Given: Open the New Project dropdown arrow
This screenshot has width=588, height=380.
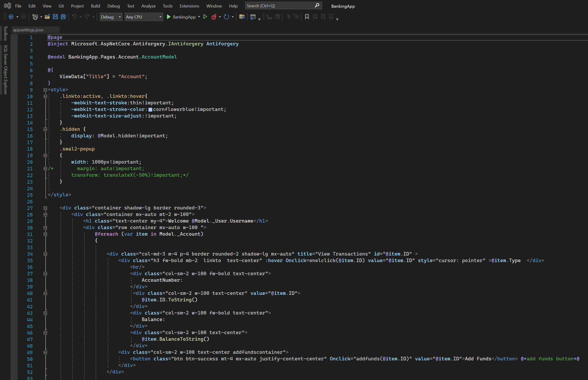Looking at the screenshot, I should tap(41, 17).
